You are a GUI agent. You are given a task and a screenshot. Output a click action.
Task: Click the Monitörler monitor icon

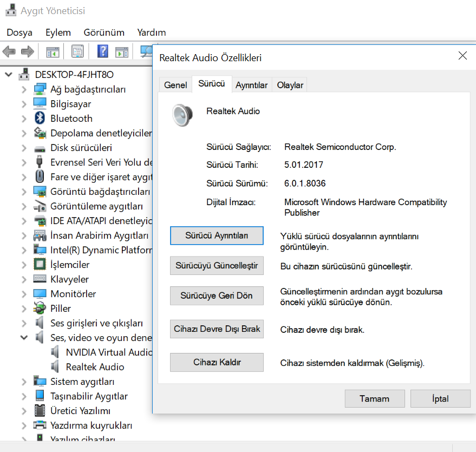click(40, 293)
